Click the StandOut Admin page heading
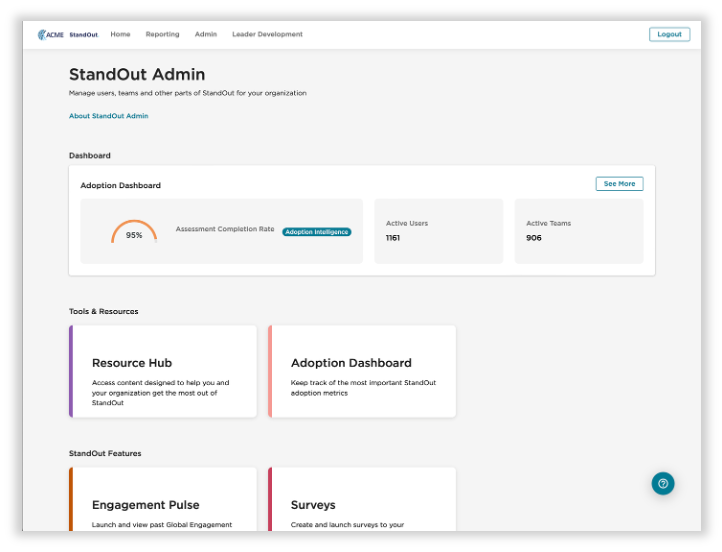Image resolution: width=722 pixels, height=552 pixels. (x=137, y=74)
